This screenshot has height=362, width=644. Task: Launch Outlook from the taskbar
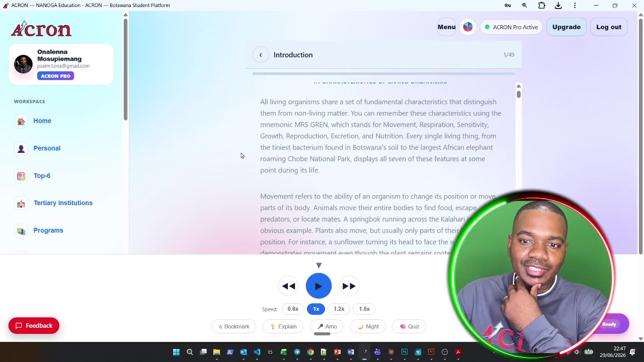(244, 352)
